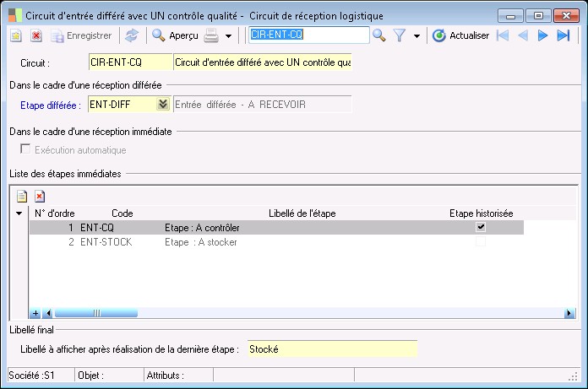Click the Etape différée link label
The height and width of the screenshot is (389, 588).
49,105
